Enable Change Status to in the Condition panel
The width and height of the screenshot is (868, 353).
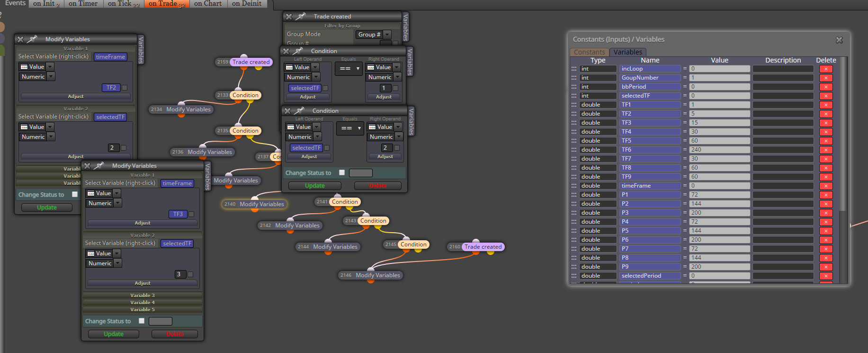[342, 172]
